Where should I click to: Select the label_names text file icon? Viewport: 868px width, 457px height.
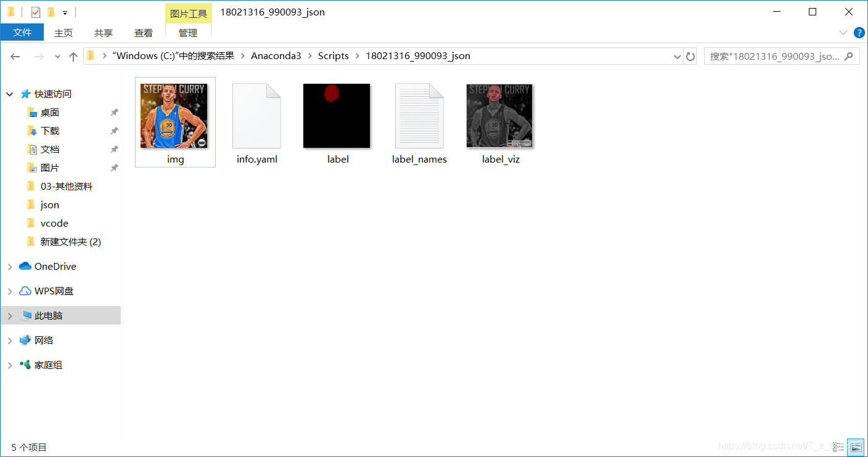click(x=419, y=116)
